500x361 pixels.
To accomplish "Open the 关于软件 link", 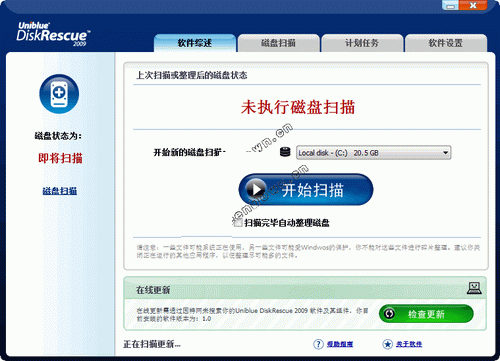I will 409,344.
